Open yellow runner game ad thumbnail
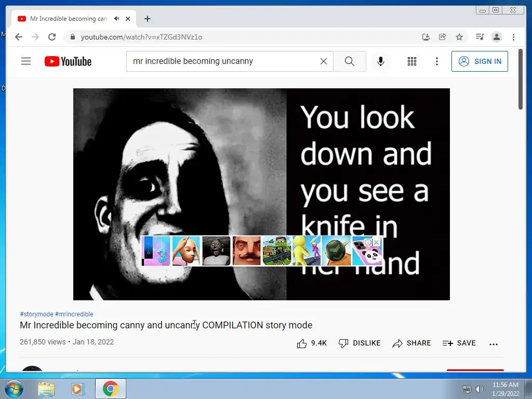This screenshot has width=532, height=399. click(x=307, y=251)
